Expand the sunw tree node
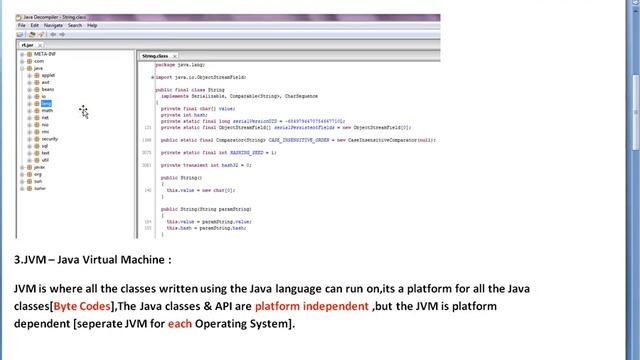640x360 pixels. click(22, 189)
